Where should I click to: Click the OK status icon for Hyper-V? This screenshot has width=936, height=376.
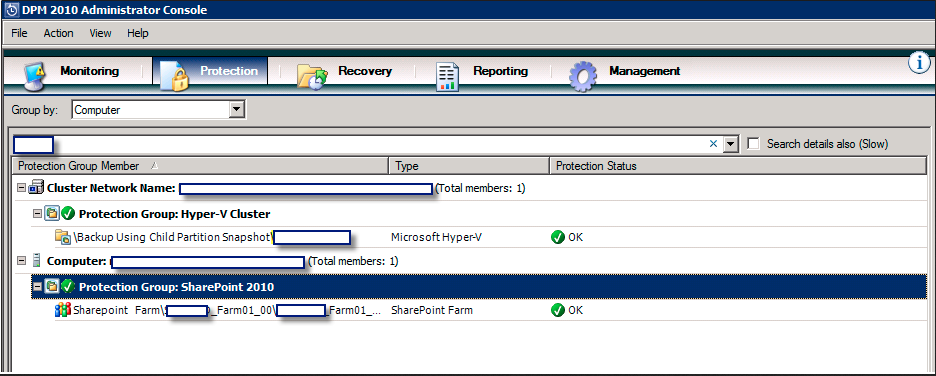click(x=558, y=238)
